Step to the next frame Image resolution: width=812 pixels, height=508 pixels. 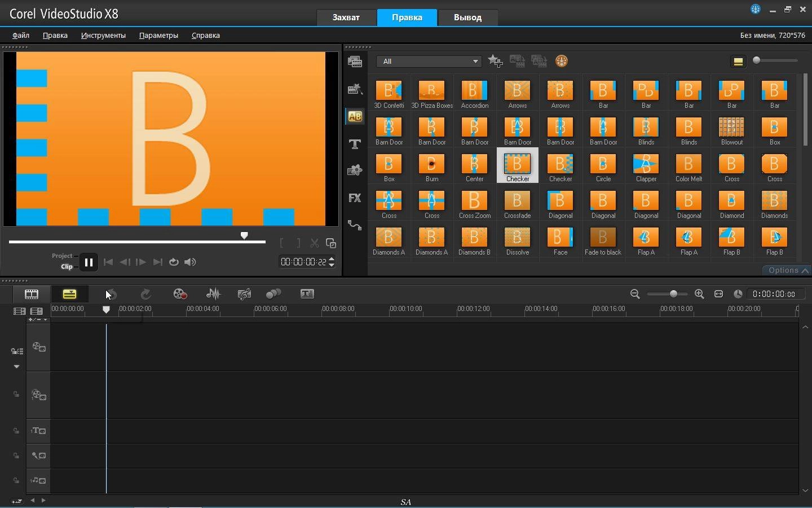tap(141, 262)
